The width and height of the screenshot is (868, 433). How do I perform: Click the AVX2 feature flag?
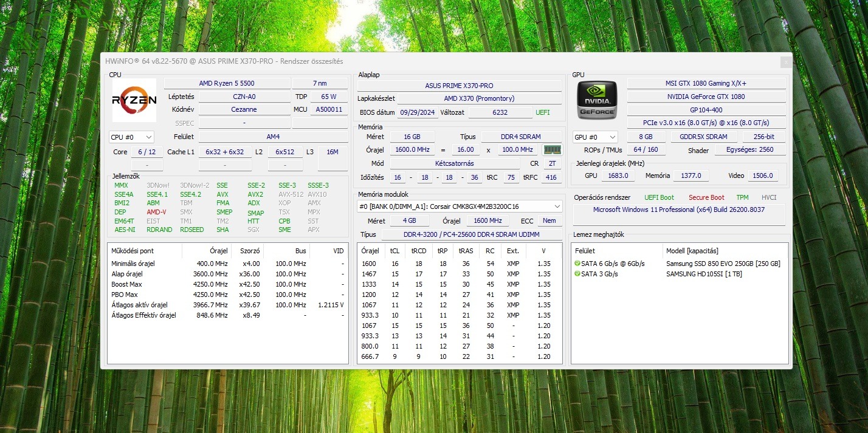click(255, 194)
